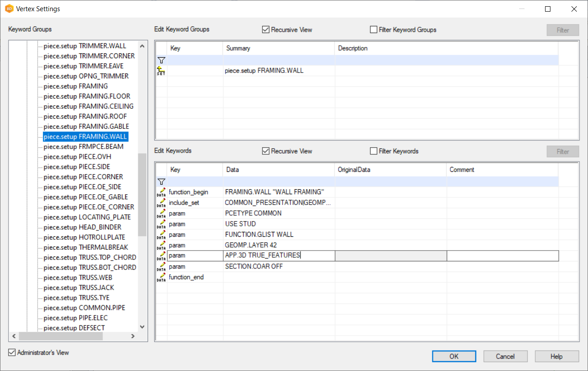
Task: Disable the Administrator's View checkbox
Action: coord(12,353)
